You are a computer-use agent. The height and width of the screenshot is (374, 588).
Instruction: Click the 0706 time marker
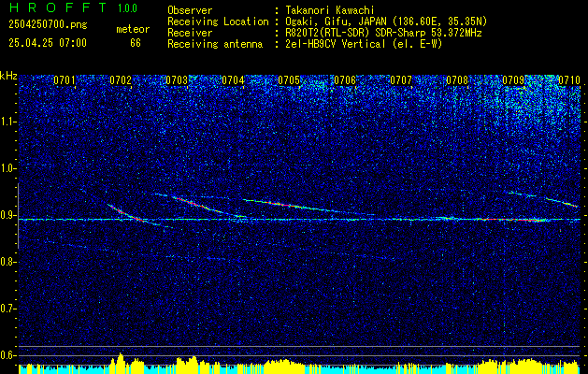345,80
